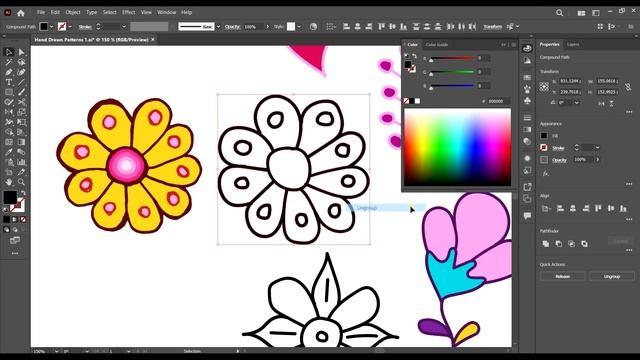640x360 pixels.
Task: Select the Hand tool
Action: click(x=9, y=182)
